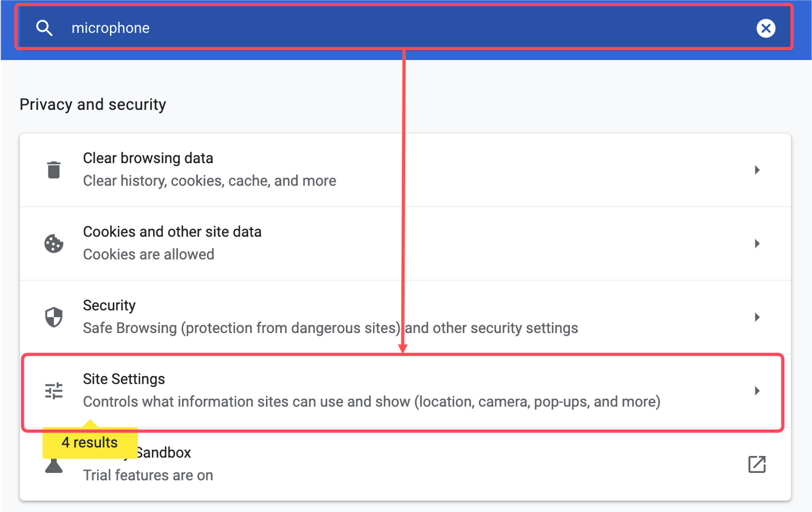This screenshot has width=812, height=512.
Task: Click the cookie icon
Action: [54, 243]
